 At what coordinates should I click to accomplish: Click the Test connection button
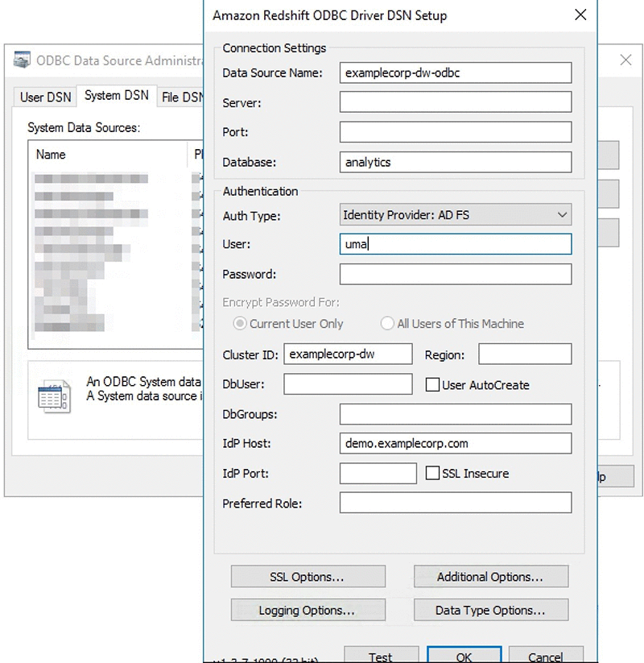pos(381,656)
